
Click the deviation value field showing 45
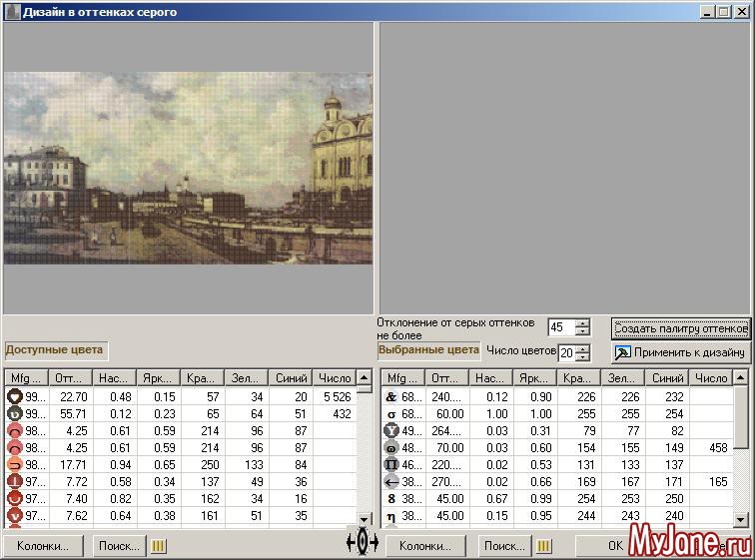tap(560, 327)
